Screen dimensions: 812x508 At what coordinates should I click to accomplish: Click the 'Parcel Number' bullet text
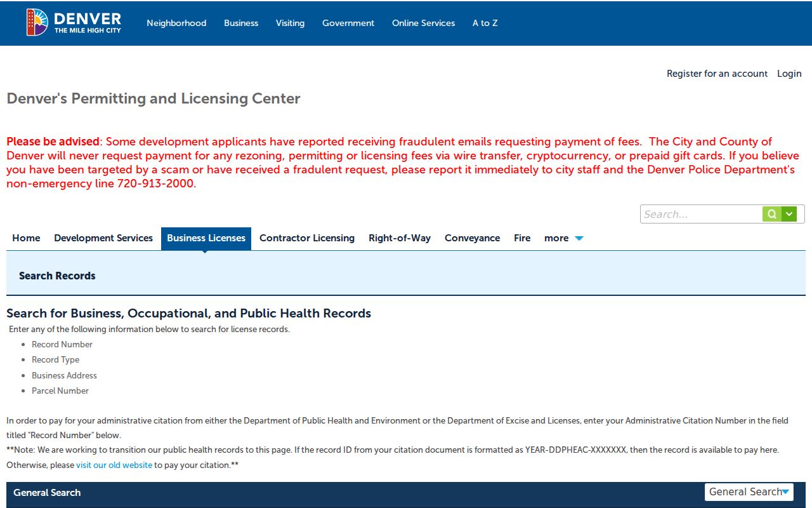tap(60, 391)
